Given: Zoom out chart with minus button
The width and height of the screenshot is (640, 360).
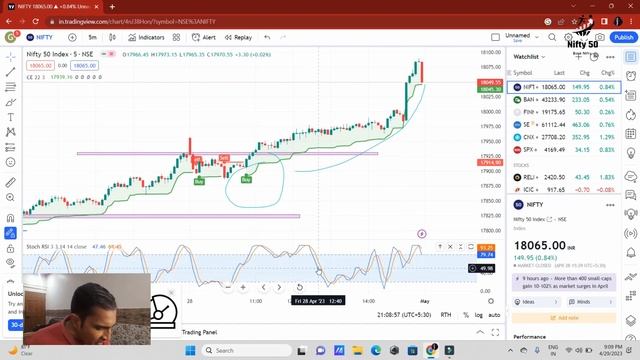Looking at the screenshot, I should pyautogui.click(x=228, y=287).
